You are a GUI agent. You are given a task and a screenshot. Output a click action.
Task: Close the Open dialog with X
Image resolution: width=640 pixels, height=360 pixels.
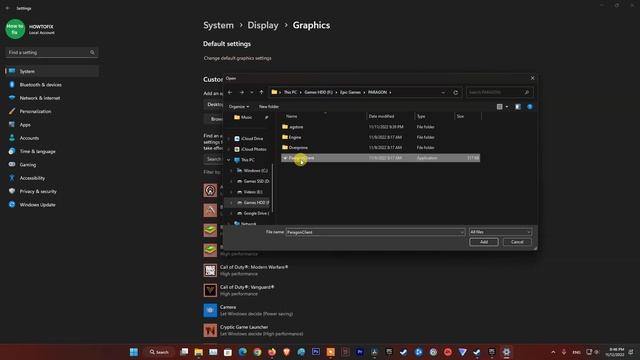click(532, 78)
